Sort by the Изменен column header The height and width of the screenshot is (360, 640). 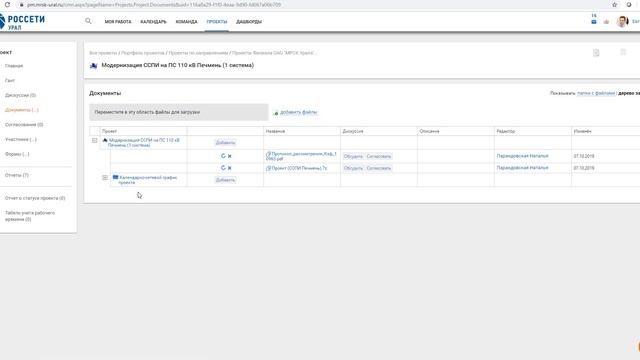[x=582, y=131]
